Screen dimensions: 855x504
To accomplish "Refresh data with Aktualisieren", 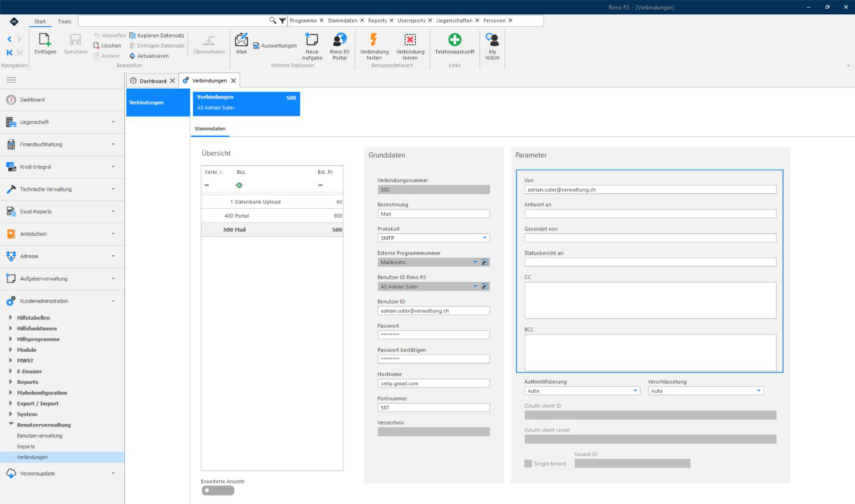I will pos(149,56).
